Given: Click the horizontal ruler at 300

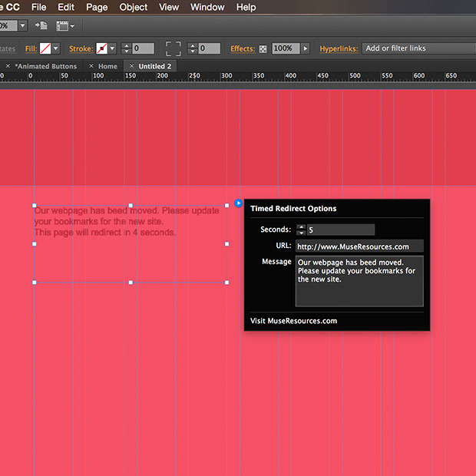Looking at the screenshot, I should [x=226, y=76].
